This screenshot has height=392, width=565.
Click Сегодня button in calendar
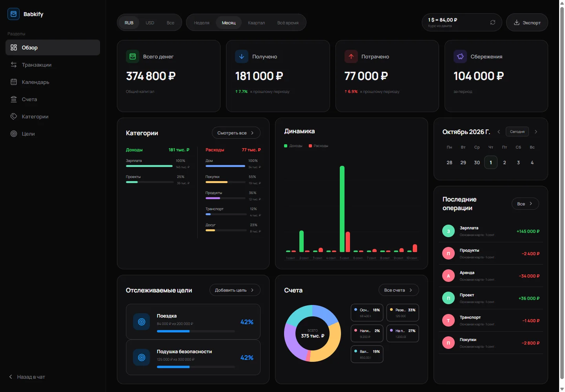coord(517,132)
